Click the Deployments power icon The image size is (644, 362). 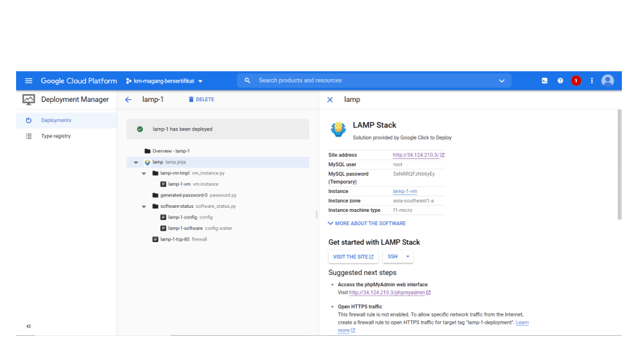(x=29, y=120)
